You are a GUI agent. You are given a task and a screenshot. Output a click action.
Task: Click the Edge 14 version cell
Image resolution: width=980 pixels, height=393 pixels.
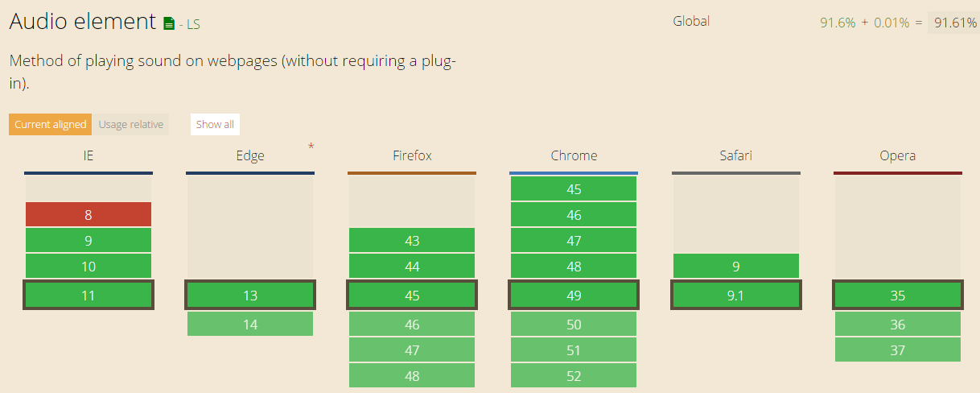250,325
